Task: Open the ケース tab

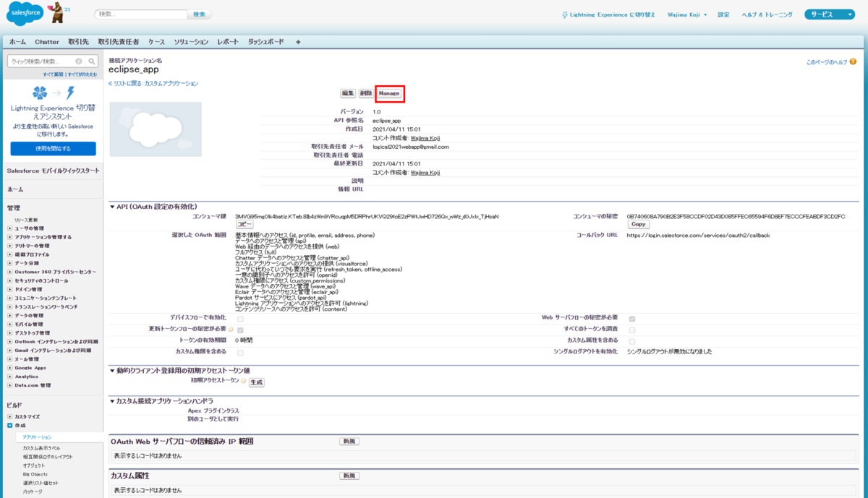Action: click(157, 42)
